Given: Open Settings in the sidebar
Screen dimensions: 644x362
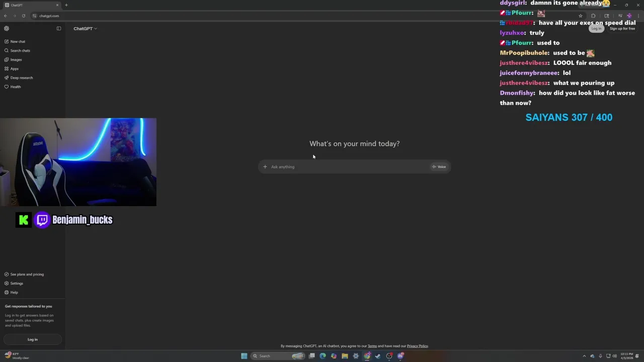Looking at the screenshot, I should [14, 283].
